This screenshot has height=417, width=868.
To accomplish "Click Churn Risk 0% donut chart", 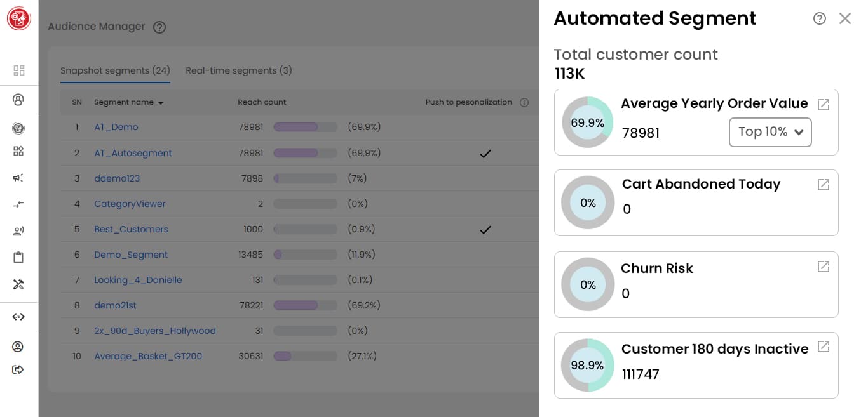I will pos(588,284).
